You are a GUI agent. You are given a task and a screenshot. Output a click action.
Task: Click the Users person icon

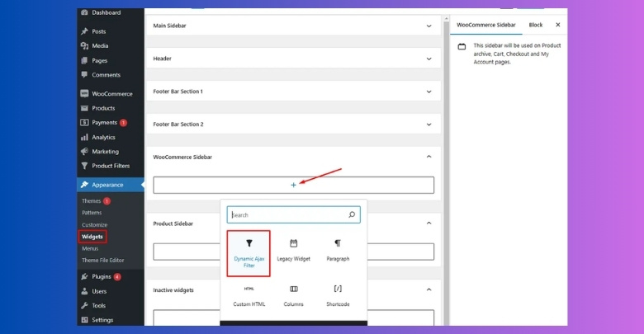[84, 291]
